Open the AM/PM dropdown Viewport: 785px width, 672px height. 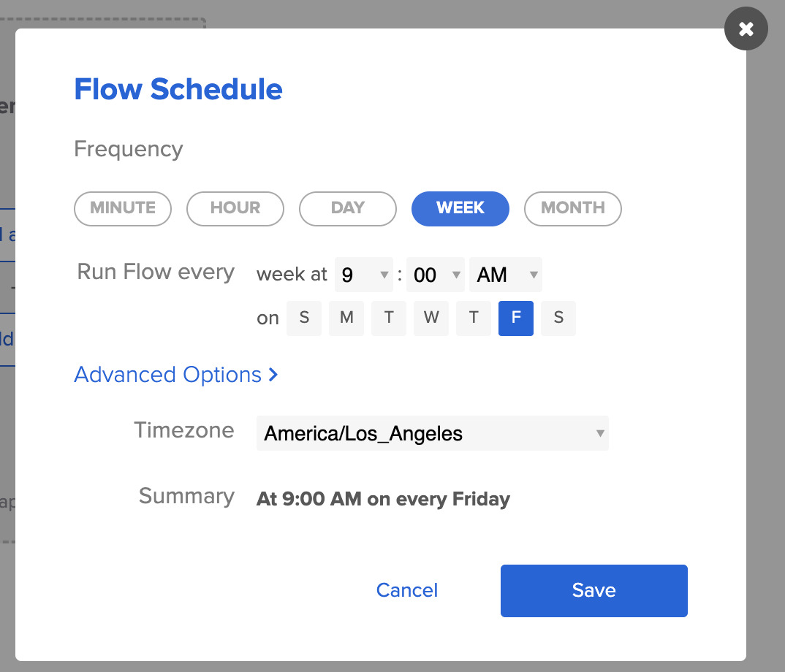coord(506,275)
